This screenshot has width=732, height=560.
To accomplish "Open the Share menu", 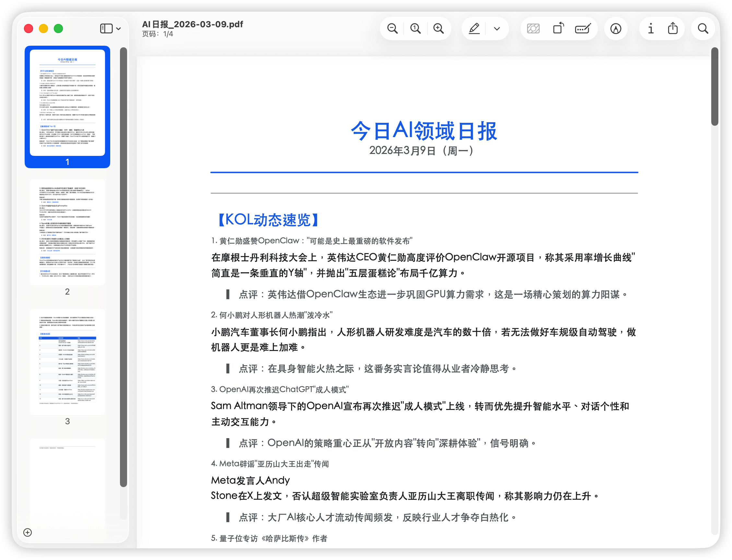I will [x=673, y=29].
